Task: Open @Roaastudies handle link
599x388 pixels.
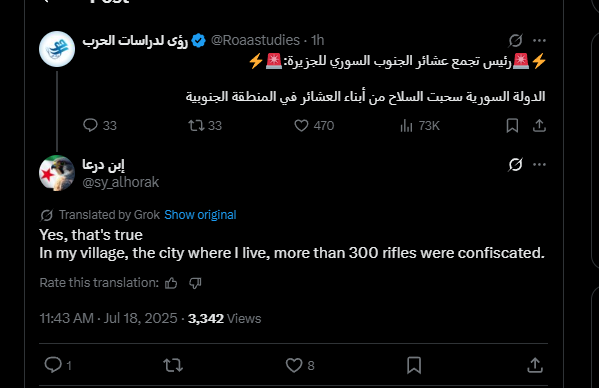Action: (255, 40)
